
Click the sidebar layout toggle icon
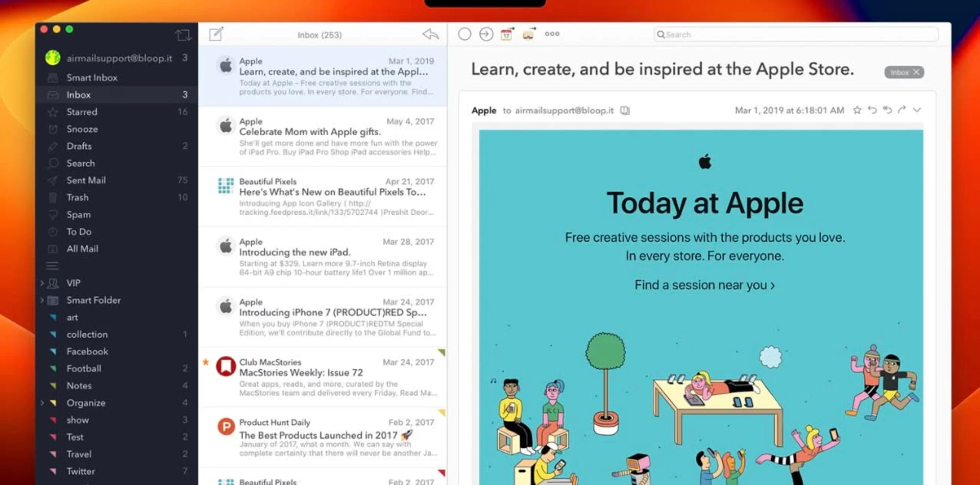pos(183,35)
